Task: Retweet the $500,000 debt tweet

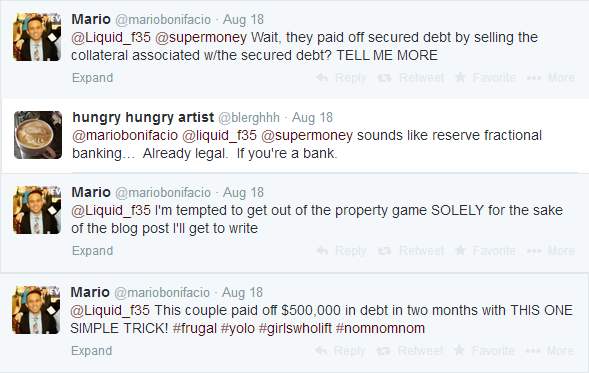Action: [x=409, y=350]
